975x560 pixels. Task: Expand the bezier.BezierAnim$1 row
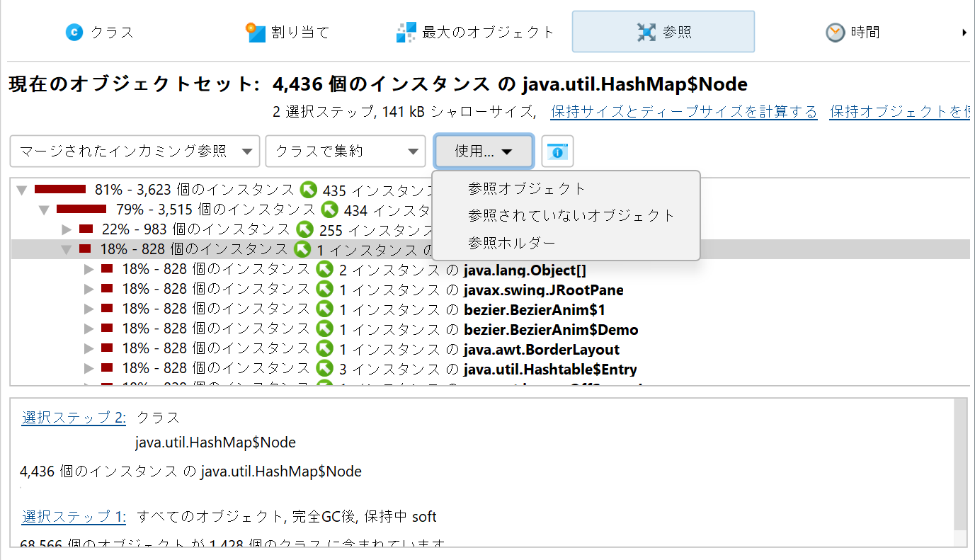coord(89,309)
